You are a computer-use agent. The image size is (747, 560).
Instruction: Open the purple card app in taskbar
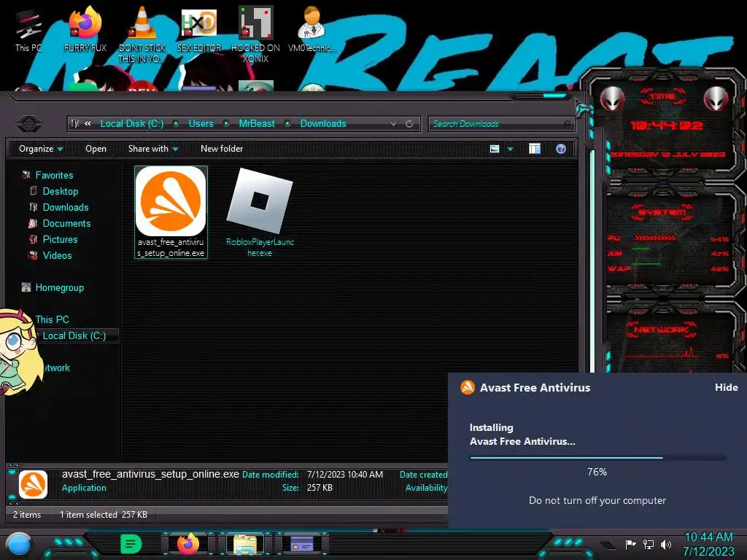pyautogui.click(x=302, y=544)
